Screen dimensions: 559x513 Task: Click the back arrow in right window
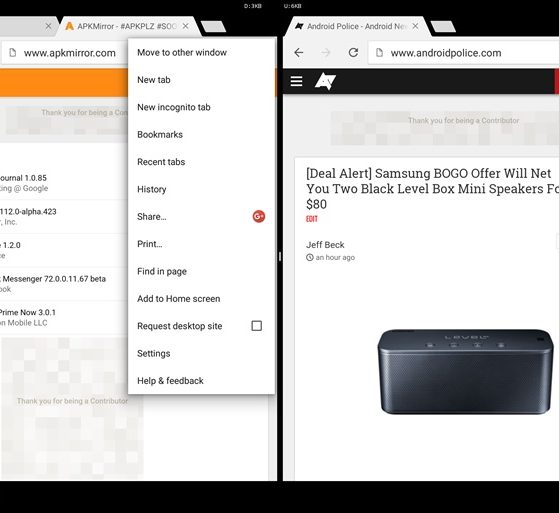click(x=299, y=53)
